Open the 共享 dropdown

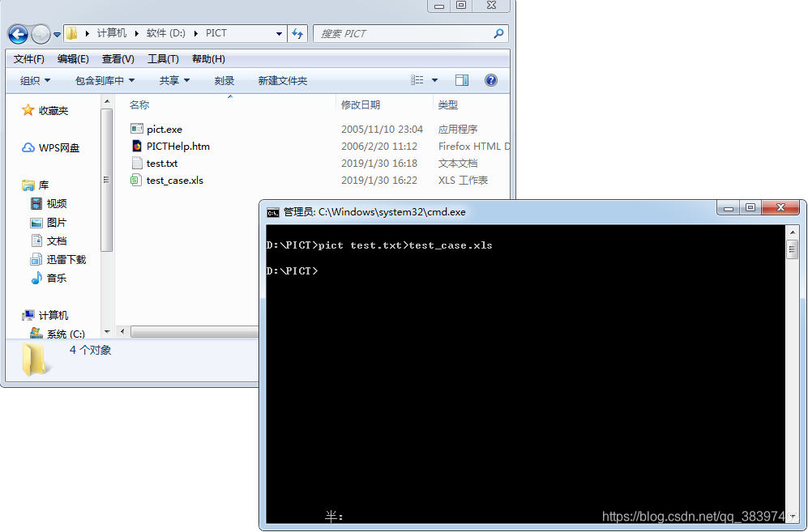coord(174,81)
